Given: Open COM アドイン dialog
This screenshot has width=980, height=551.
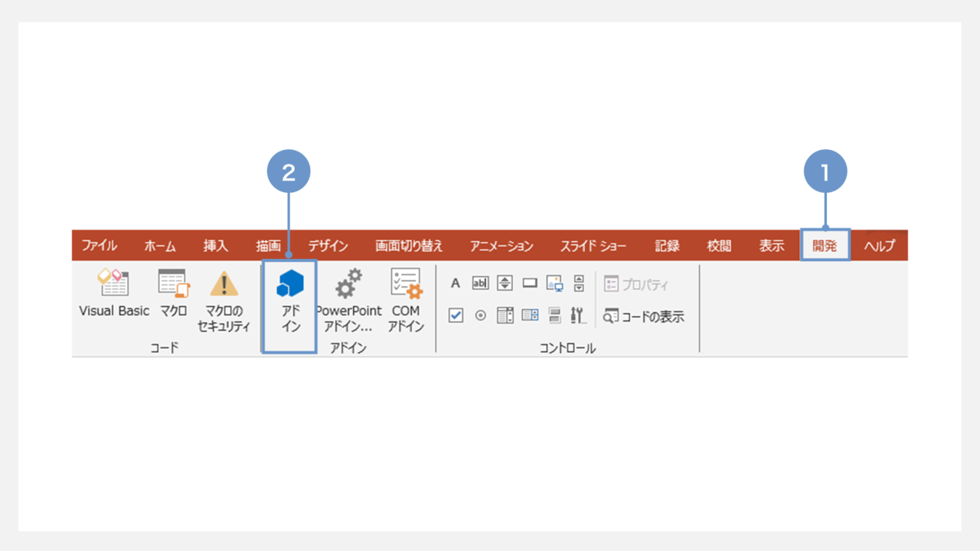Looking at the screenshot, I should (406, 301).
